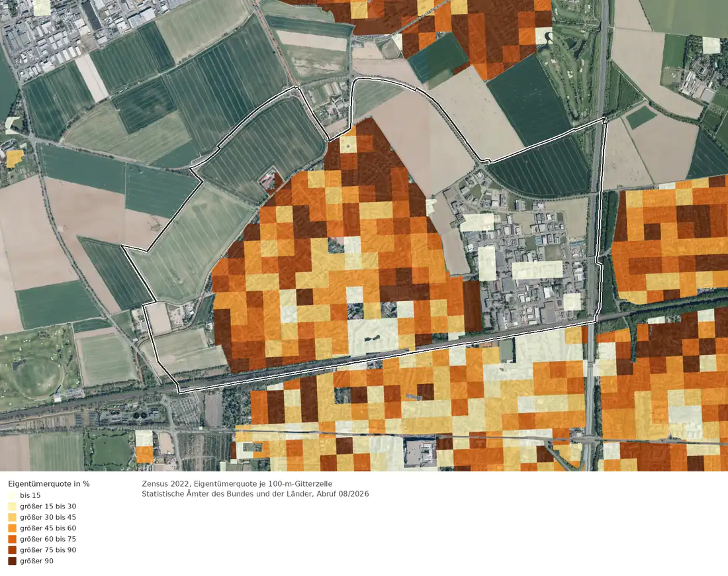Click the small orange grid cell at the far-left map edge

15,158
